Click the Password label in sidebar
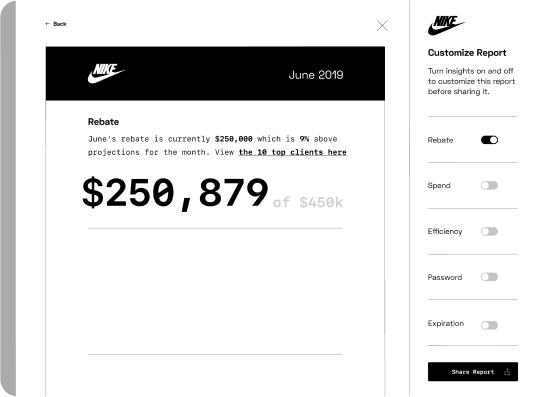Screen dimensions: 541x397 click(x=445, y=277)
